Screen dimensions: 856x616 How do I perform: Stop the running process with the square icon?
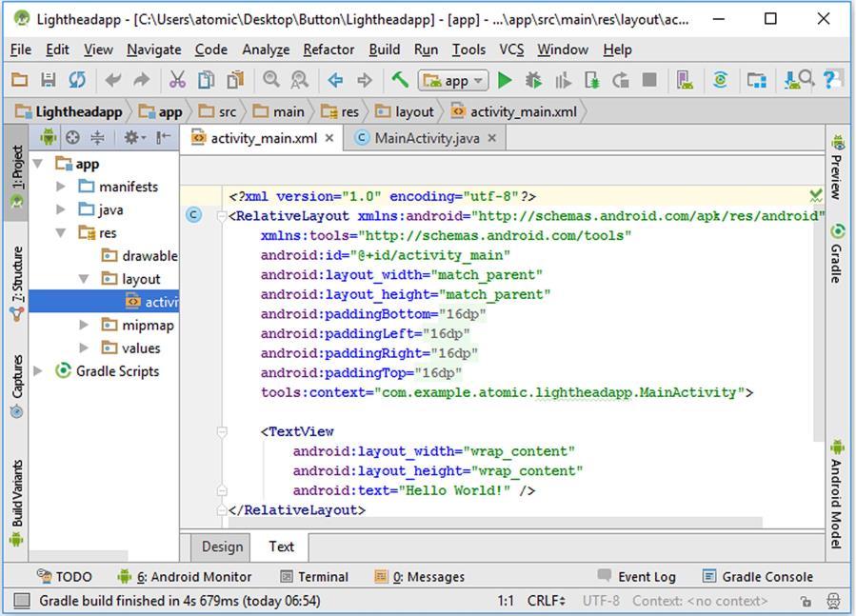[x=649, y=80]
